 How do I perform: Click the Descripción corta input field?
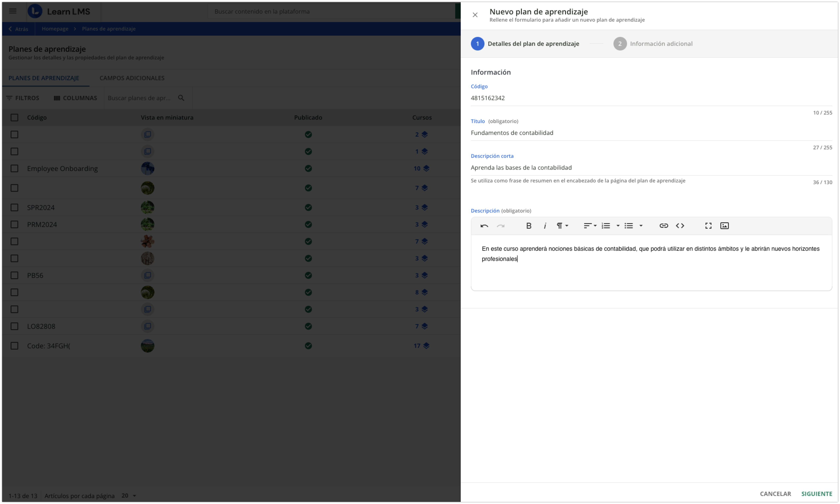point(651,168)
